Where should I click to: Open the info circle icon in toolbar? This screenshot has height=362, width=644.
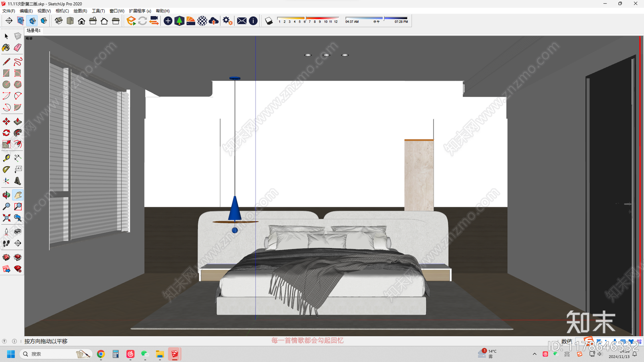(253, 21)
